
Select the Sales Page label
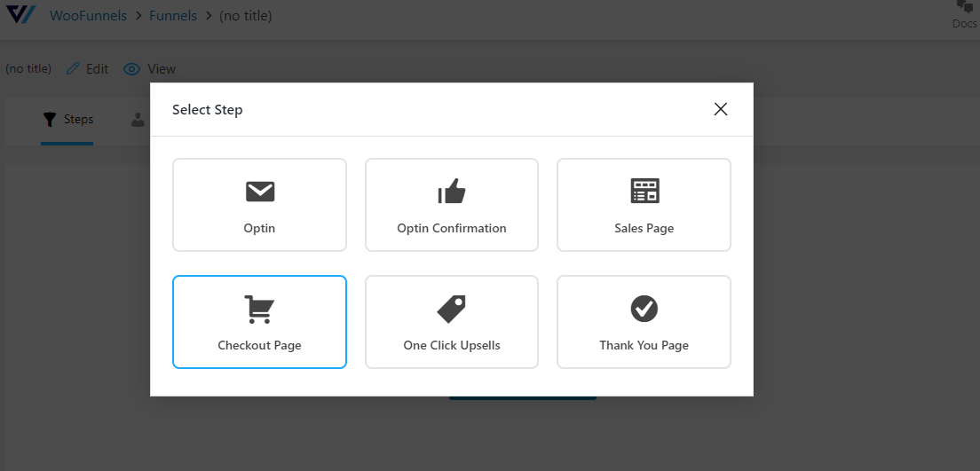pyautogui.click(x=644, y=228)
